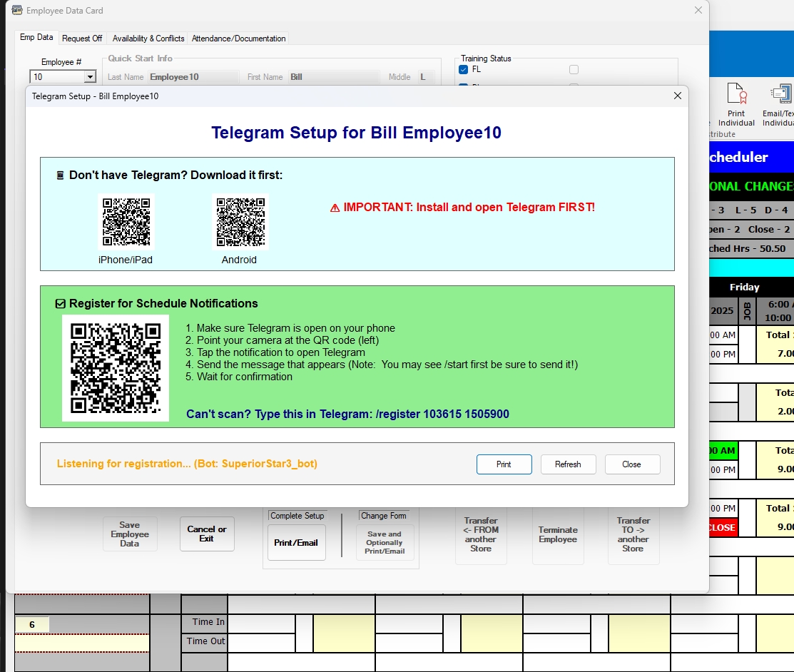
Task: Click the iPhone/iPad download QR code
Action: pos(126,222)
